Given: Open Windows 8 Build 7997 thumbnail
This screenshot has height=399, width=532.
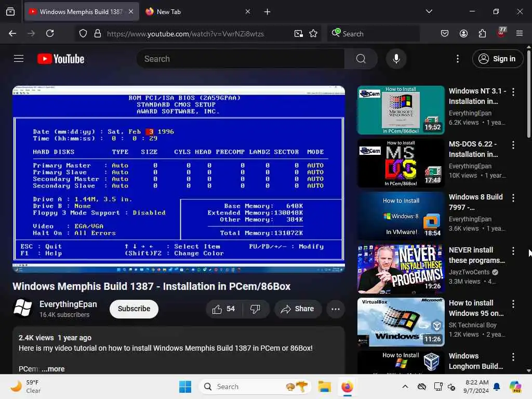Looking at the screenshot, I should pyautogui.click(x=401, y=216).
